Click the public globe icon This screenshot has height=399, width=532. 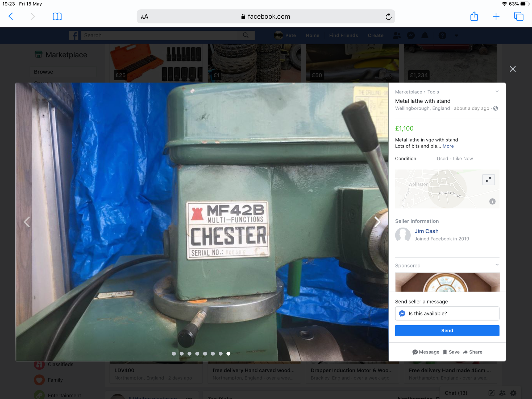tap(496, 108)
